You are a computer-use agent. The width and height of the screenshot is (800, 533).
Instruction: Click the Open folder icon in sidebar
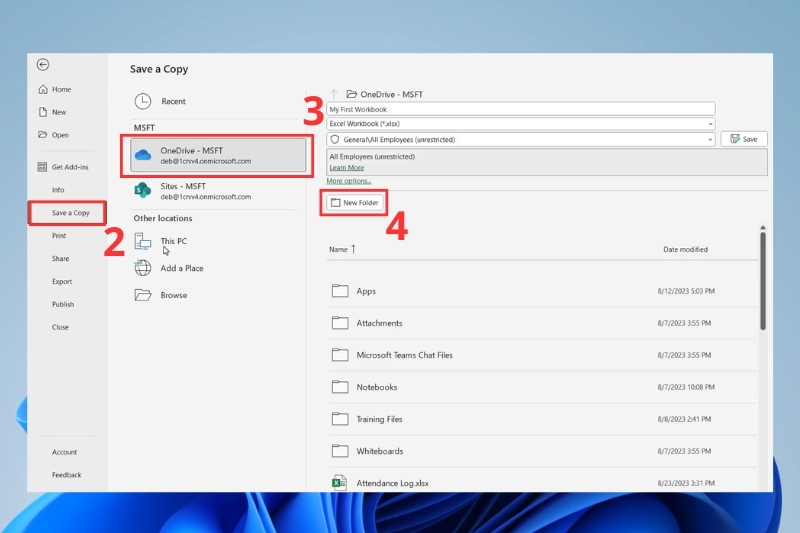click(x=42, y=135)
